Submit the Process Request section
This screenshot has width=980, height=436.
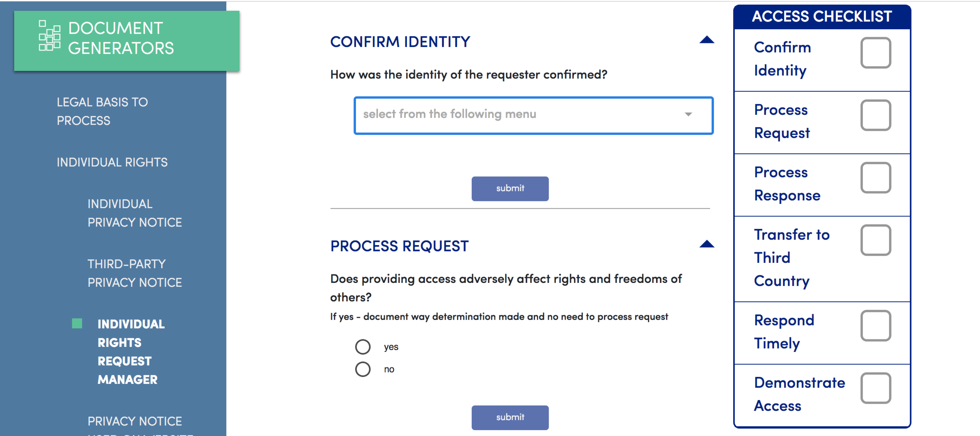pyautogui.click(x=510, y=417)
